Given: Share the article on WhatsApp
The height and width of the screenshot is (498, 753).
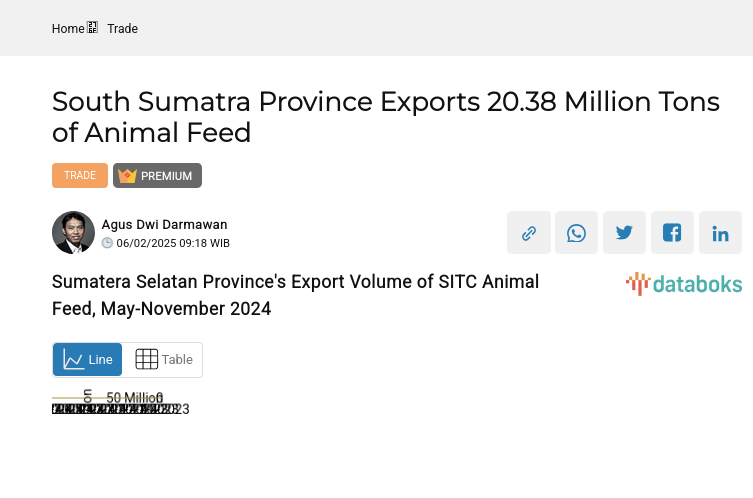Looking at the screenshot, I should click(x=577, y=233).
